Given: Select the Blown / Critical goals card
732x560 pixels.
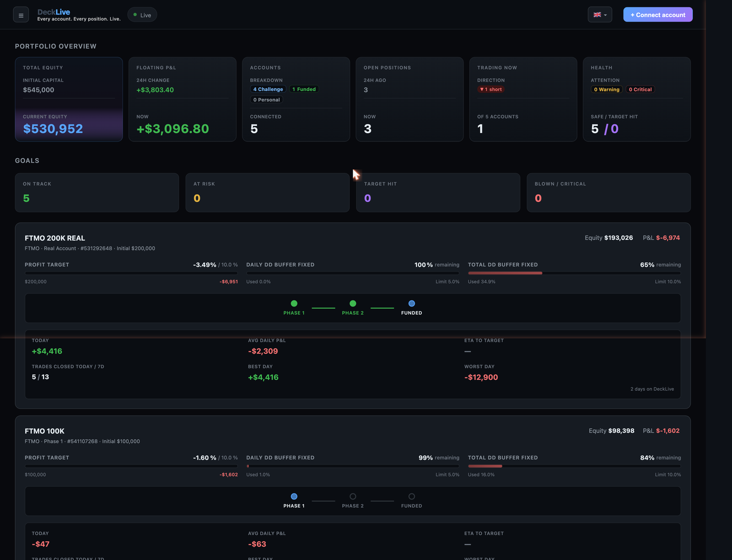Looking at the screenshot, I should pyautogui.click(x=609, y=193).
